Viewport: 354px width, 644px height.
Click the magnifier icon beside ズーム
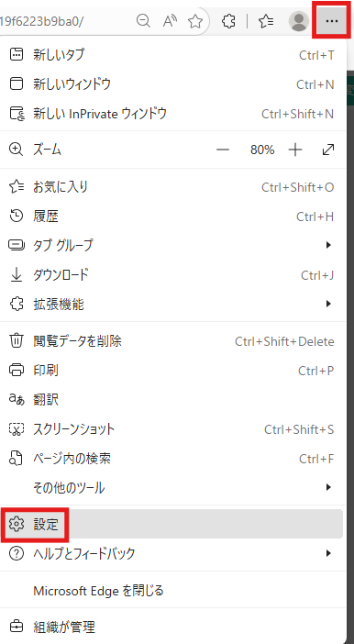click(16, 150)
